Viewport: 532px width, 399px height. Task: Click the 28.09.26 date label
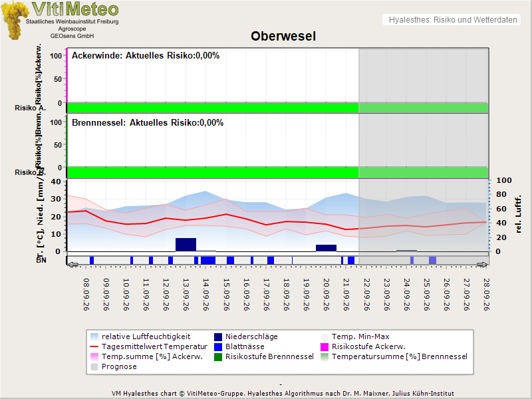(487, 295)
